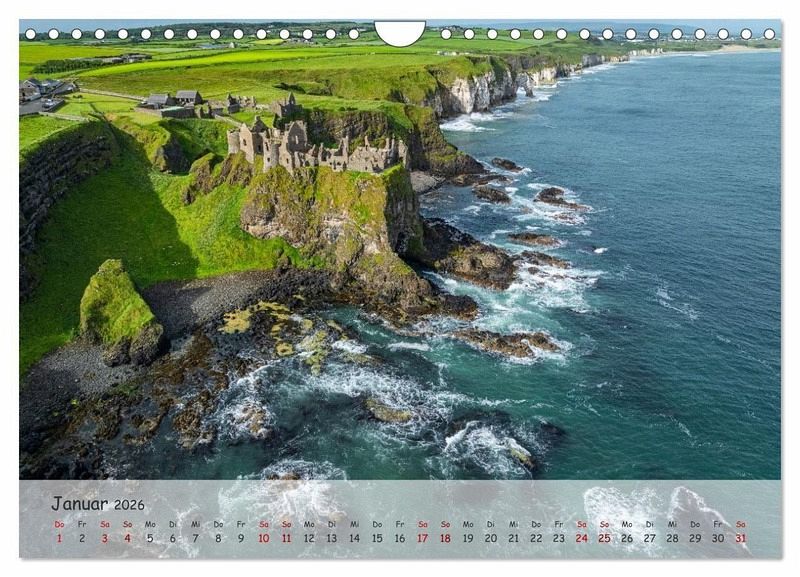The width and height of the screenshot is (800, 577).
Task: Click date 20 in the date row
Action: click(490, 538)
